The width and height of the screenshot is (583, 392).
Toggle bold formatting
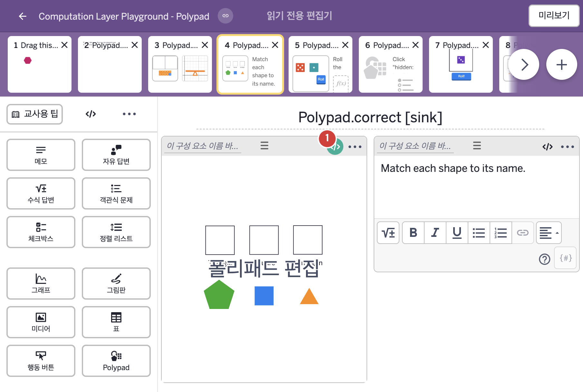click(x=413, y=233)
